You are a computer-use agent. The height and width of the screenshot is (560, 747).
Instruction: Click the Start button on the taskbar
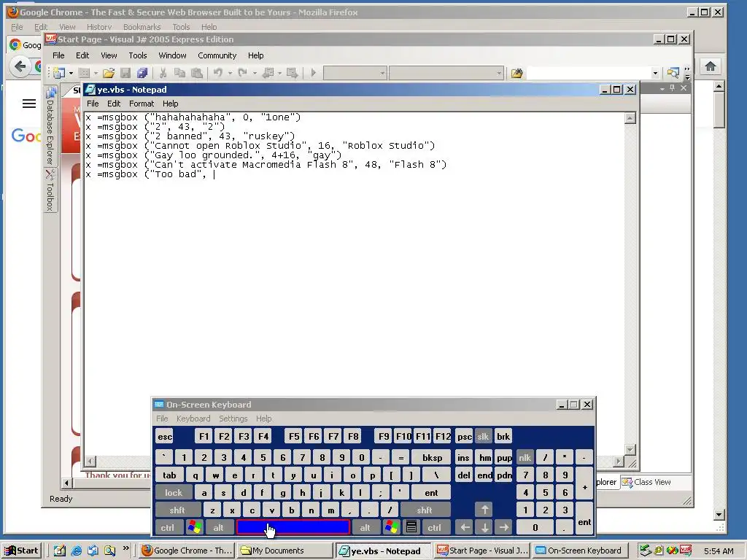[22, 551]
